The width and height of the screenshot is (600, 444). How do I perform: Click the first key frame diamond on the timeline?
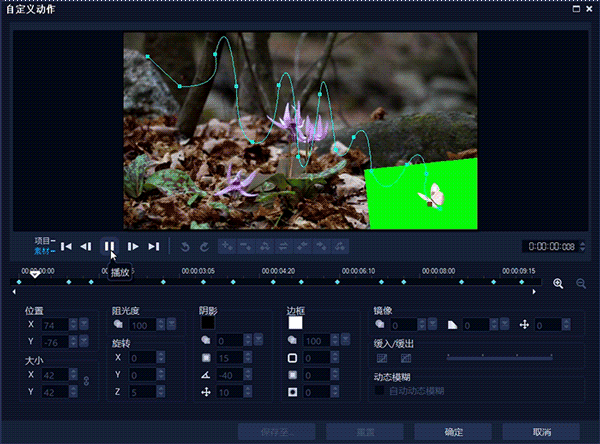(19, 282)
